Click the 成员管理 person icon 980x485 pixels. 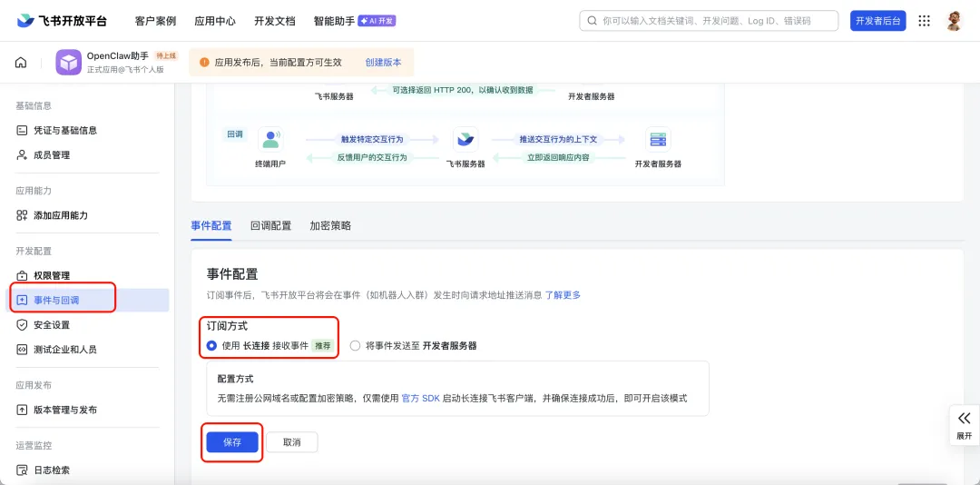pos(22,154)
